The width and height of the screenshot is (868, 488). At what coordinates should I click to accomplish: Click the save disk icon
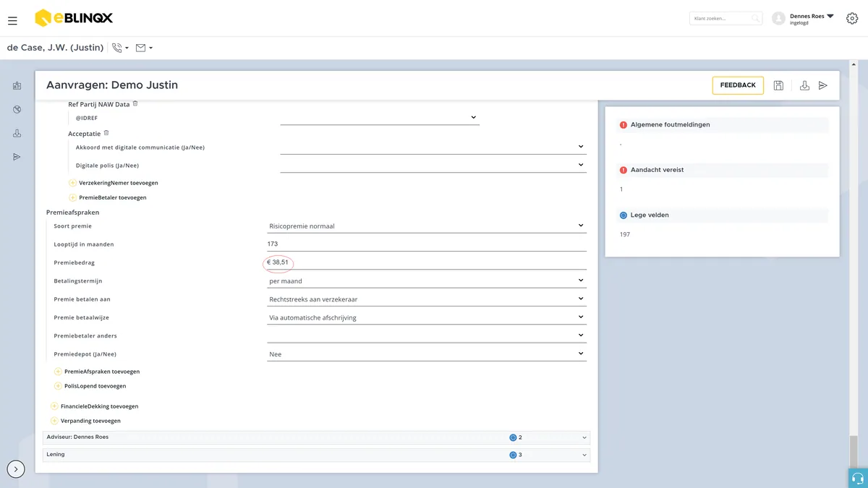point(778,85)
